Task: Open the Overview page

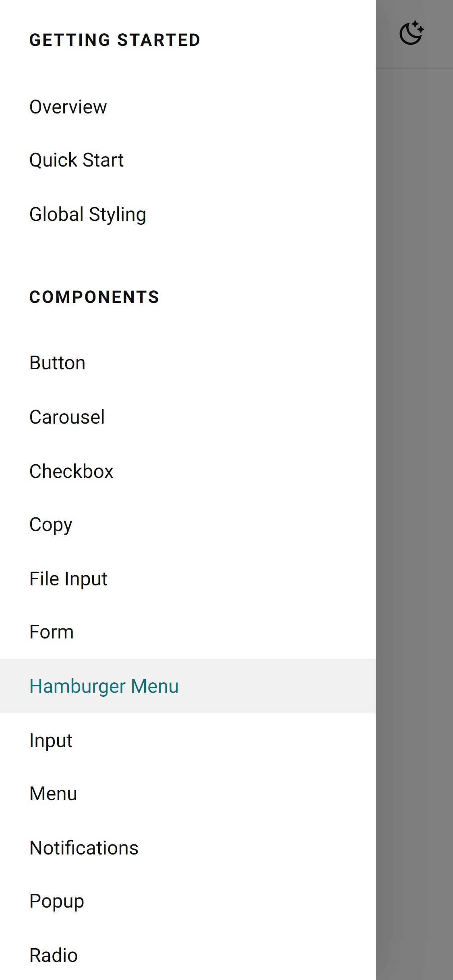Action: point(68,106)
